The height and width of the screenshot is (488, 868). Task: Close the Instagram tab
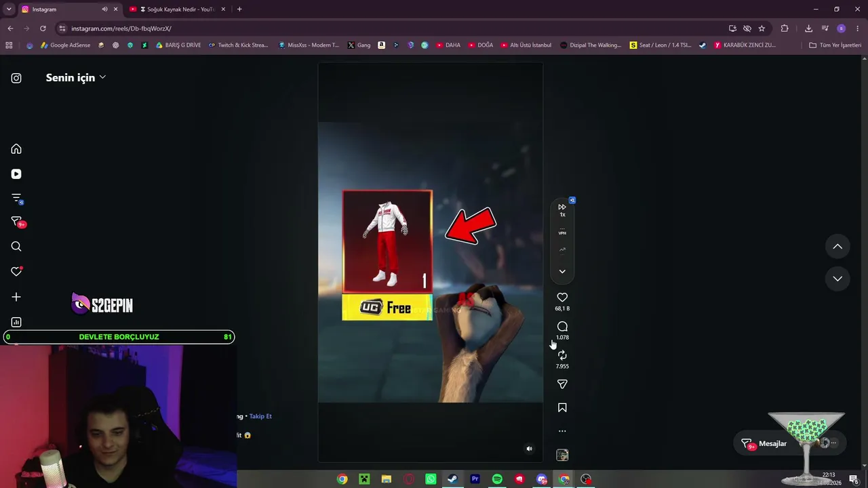coord(115,9)
